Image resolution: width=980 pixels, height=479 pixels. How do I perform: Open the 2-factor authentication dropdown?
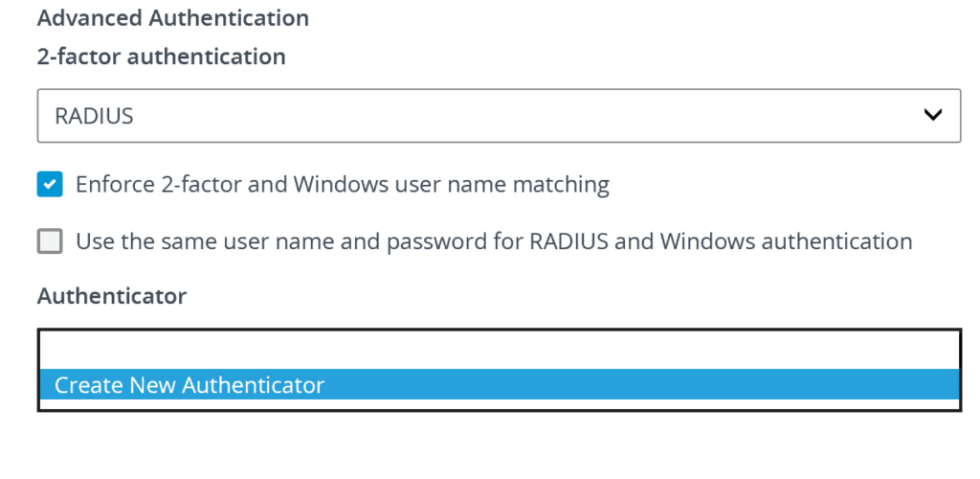click(498, 116)
